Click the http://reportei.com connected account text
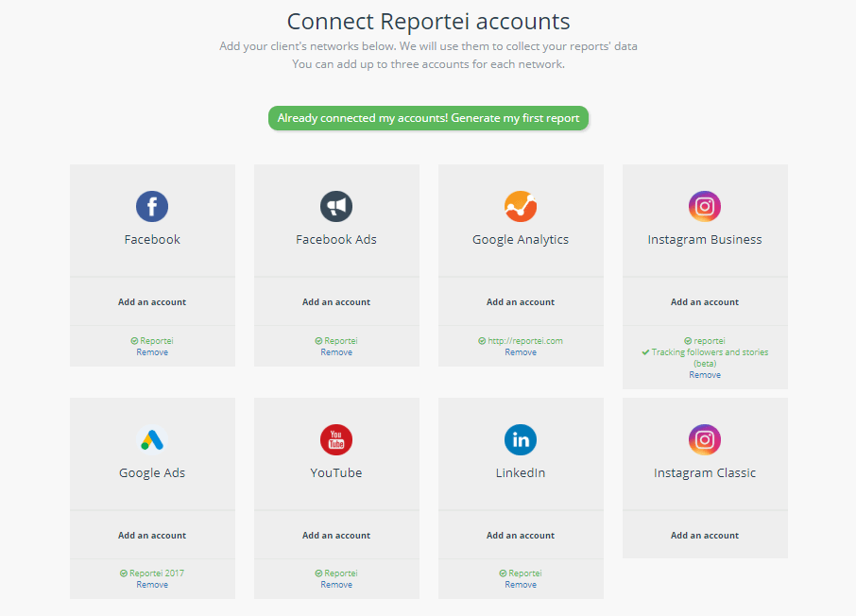This screenshot has height=616, width=856. tap(525, 341)
